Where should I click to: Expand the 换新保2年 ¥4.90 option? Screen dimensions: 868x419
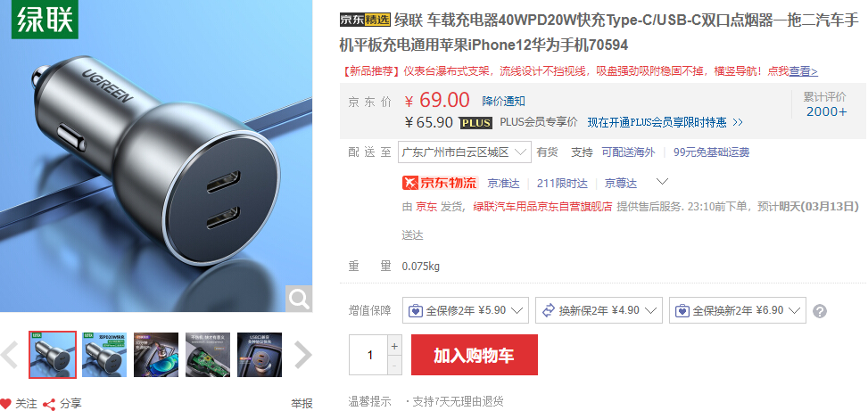click(599, 310)
